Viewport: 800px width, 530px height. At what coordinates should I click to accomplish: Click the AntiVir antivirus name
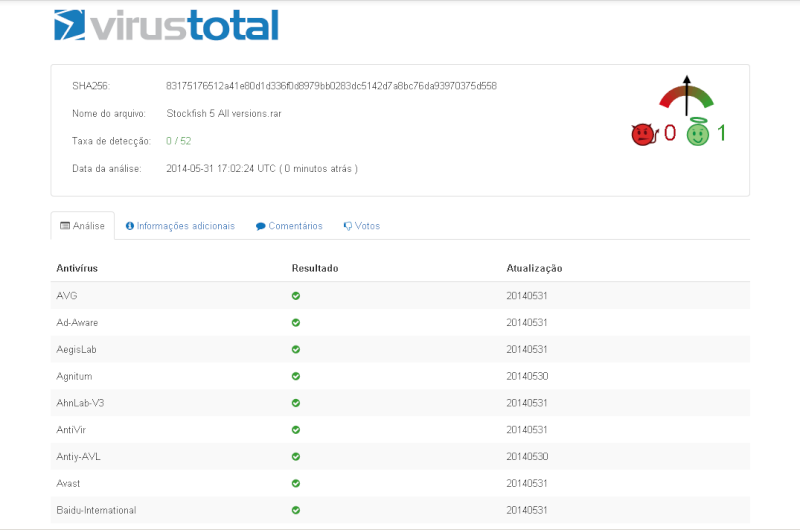pos(71,430)
